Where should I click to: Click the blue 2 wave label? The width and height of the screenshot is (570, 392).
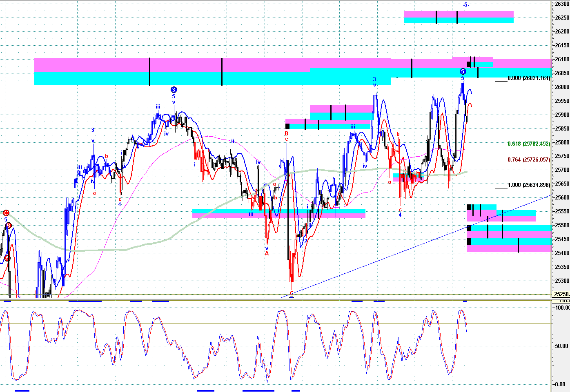pyautogui.click(x=305, y=241)
